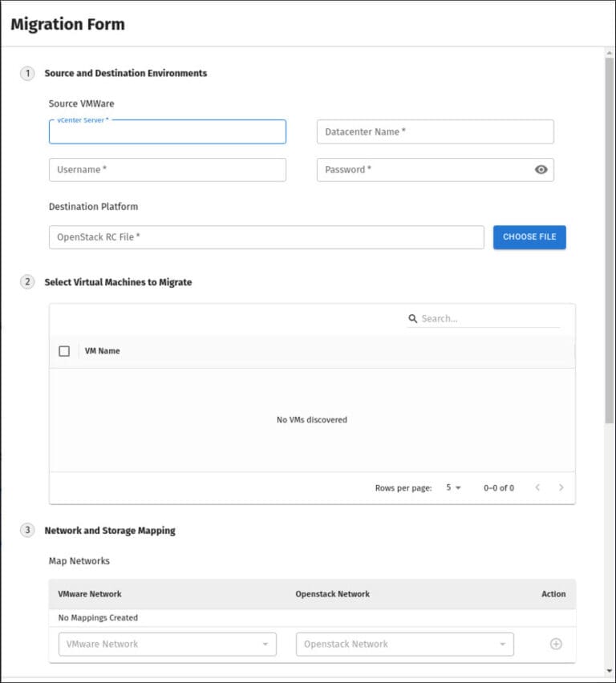Click the Username input field
This screenshot has width=616, height=683.
[167, 170]
